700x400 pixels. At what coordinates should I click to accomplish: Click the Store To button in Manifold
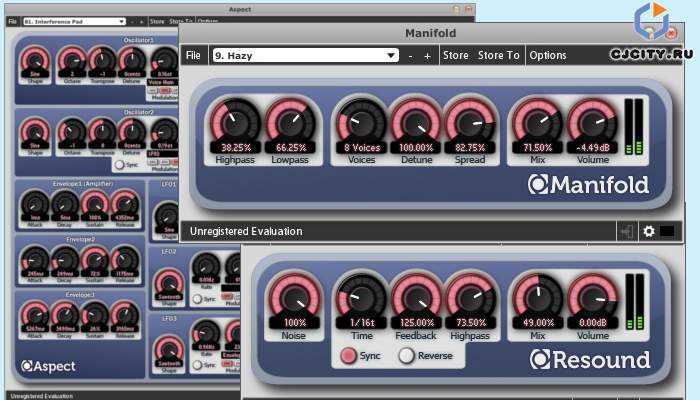click(498, 56)
